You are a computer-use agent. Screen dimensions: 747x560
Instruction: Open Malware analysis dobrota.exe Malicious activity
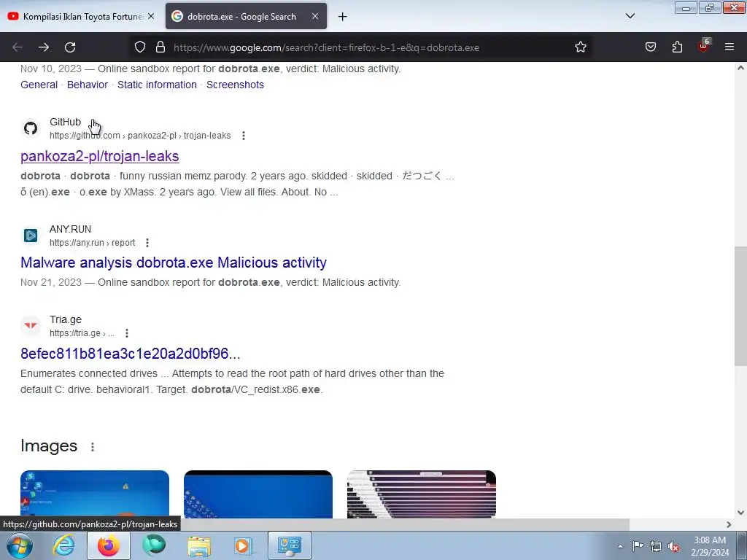click(174, 262)
